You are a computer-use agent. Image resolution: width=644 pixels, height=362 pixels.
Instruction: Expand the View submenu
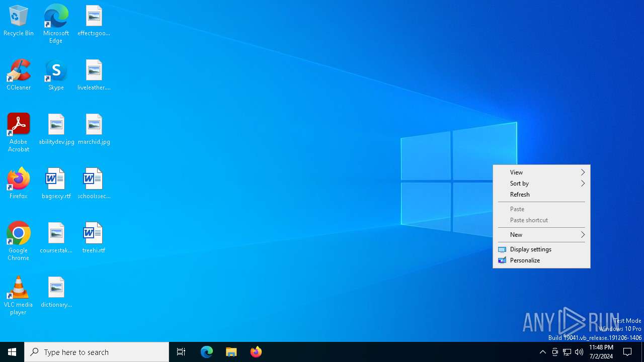pyautogui.click(x=541, y=172)
